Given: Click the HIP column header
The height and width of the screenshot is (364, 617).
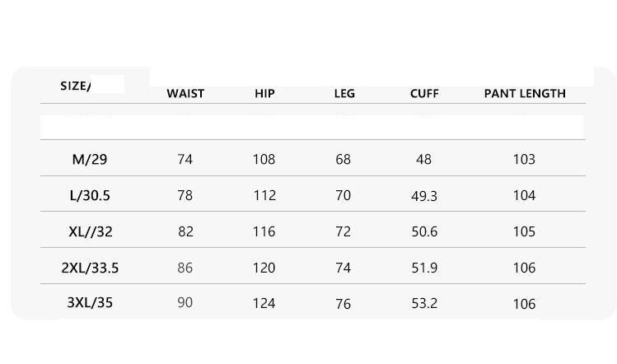Looking at the screenshot, I should [x=264, y=93].
